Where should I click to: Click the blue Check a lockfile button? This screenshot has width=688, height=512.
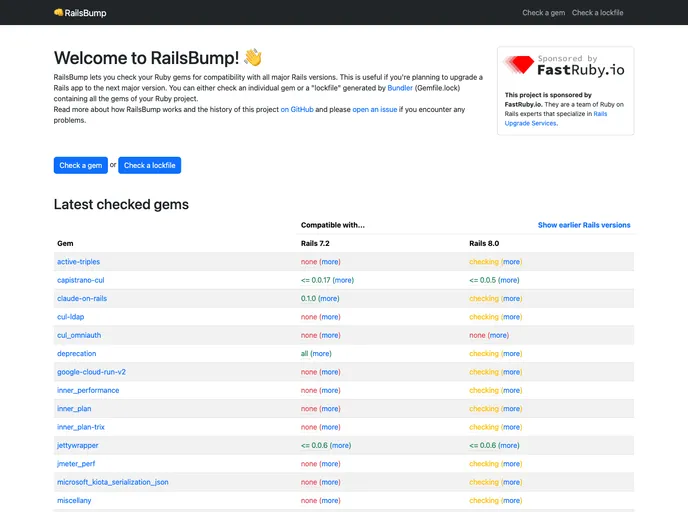(150, 165)
